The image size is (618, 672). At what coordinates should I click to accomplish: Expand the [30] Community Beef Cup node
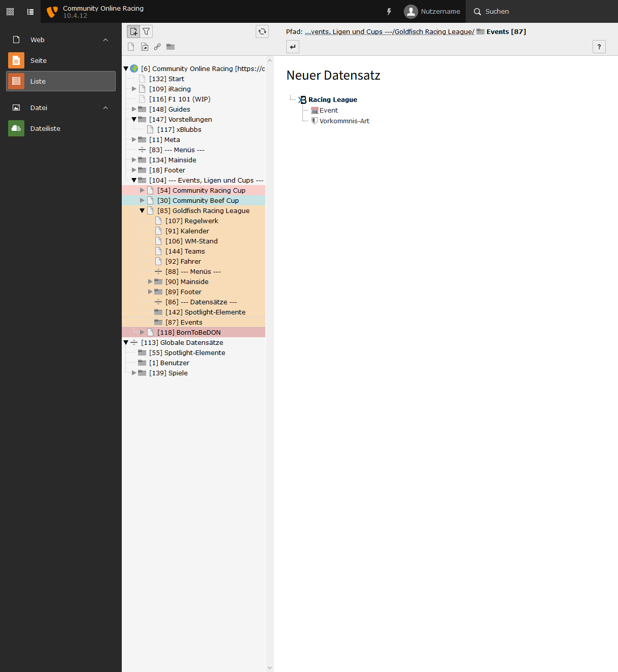[x=142, y=200]
